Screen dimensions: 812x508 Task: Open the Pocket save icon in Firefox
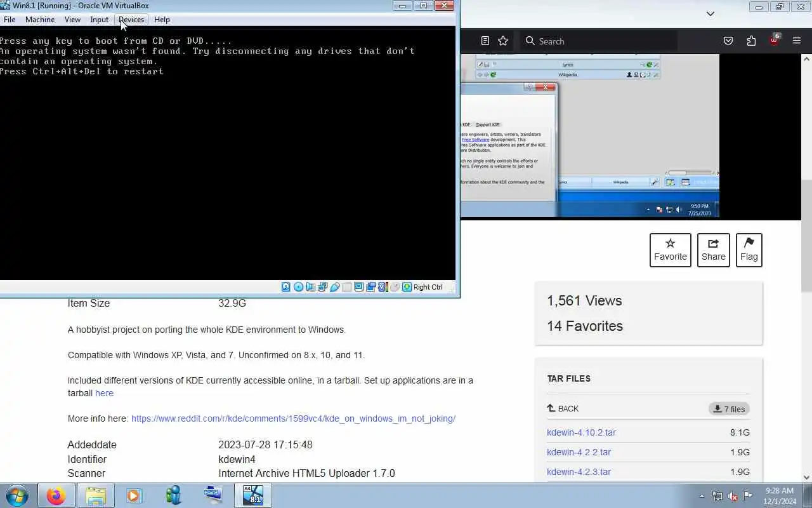click(x=728, y=41)
